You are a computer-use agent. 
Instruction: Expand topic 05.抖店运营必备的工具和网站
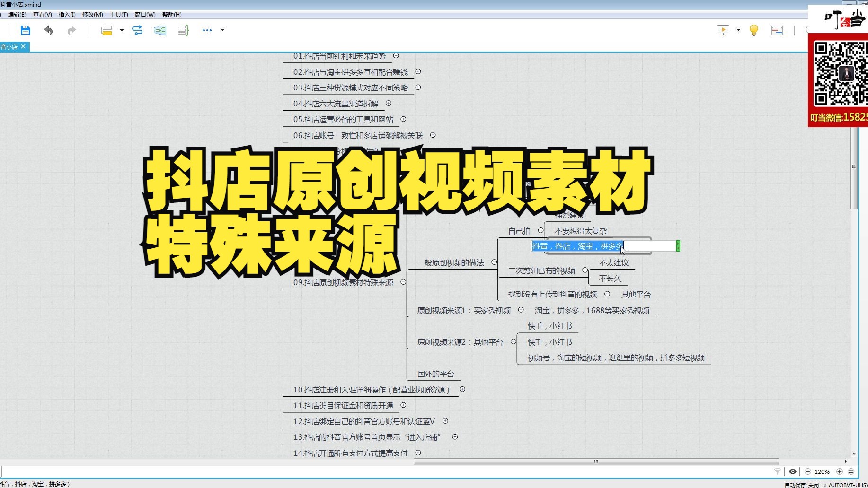[403, 119]
